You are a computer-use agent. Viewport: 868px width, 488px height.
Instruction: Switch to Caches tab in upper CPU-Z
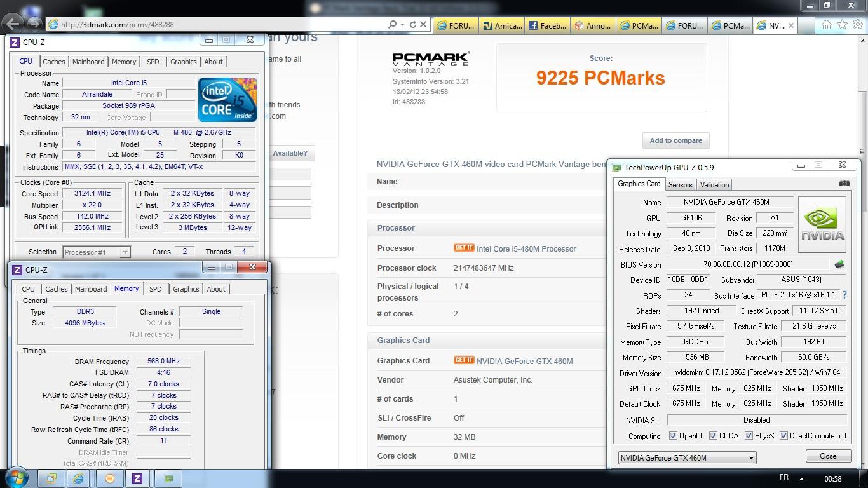(54, 62)
